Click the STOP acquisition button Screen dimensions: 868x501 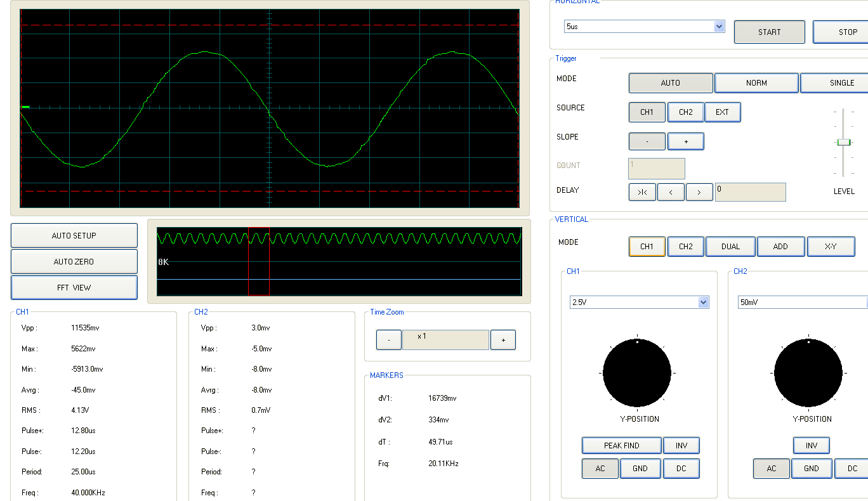point(841,32)
